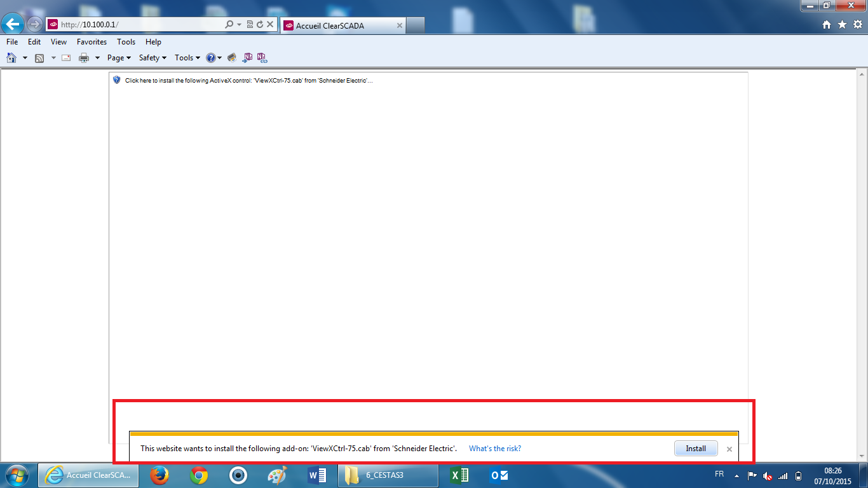Expand the Page dropdown in the command bar
The width and height of the screenshot is (868, 488).
[x=118, y=58]
